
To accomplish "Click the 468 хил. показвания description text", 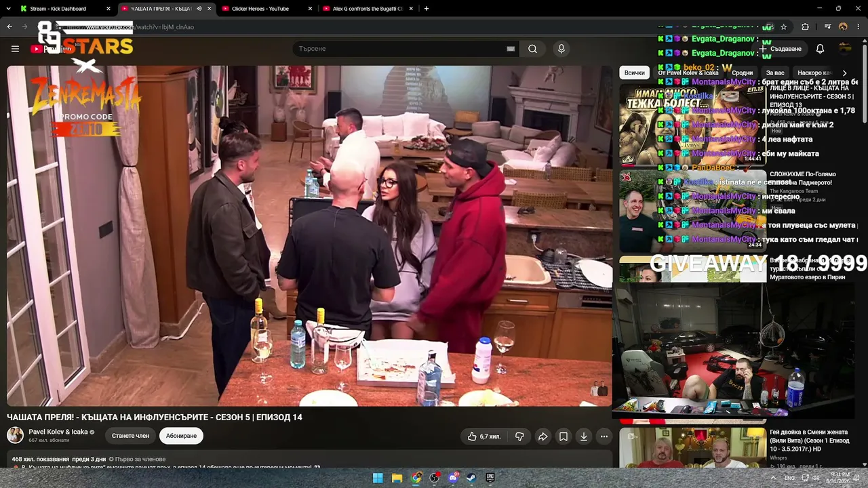I will click(58, 459).
